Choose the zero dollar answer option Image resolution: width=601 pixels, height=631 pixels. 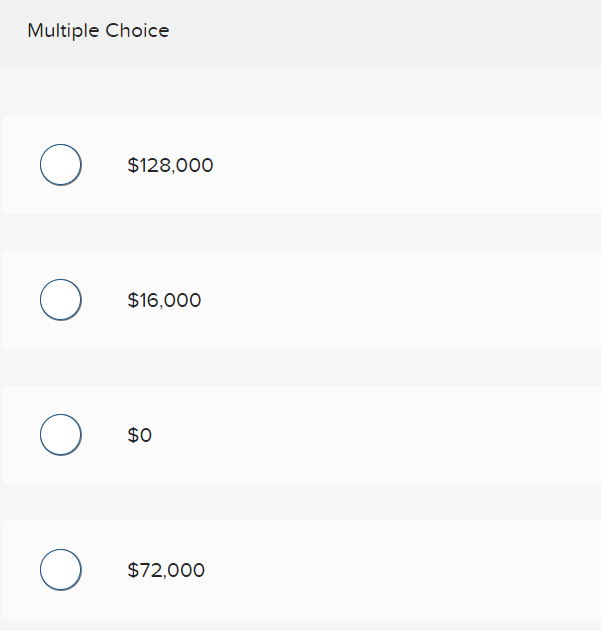(x=60, y=435)
